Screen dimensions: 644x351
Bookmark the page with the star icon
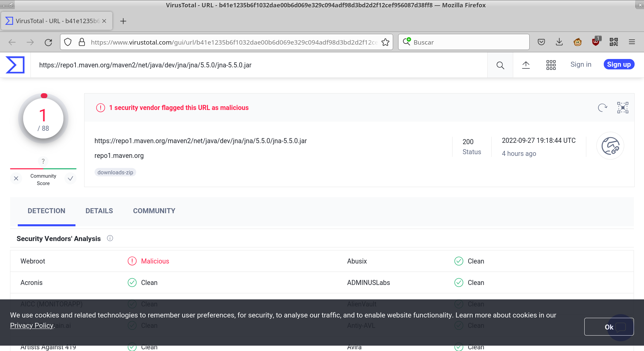click(385, 42)
